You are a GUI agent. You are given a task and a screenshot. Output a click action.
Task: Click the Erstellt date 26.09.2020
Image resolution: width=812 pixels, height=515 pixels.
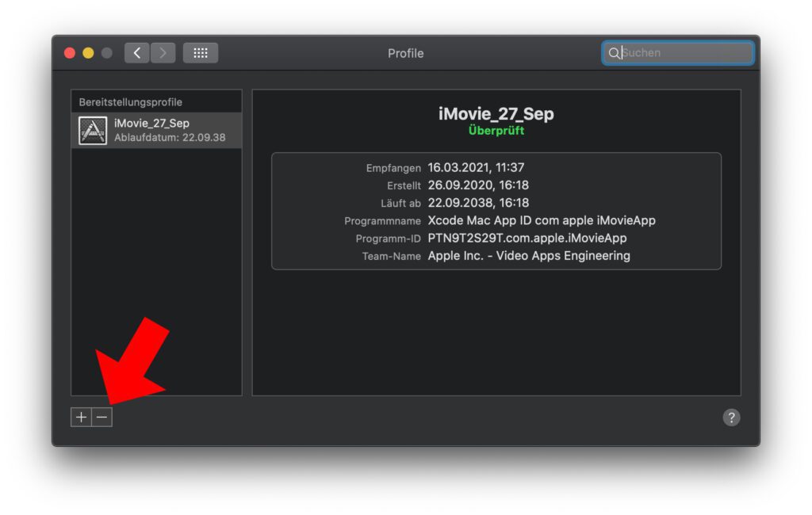478,185
